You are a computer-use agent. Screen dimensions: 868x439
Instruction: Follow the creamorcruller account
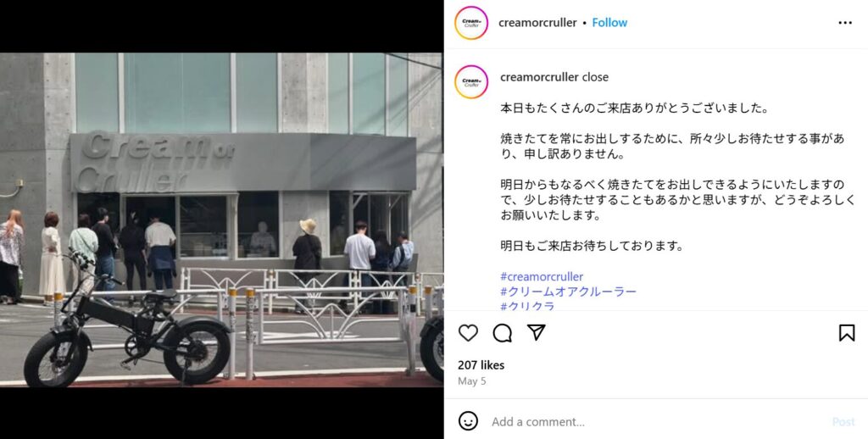[x=609, y=23]
